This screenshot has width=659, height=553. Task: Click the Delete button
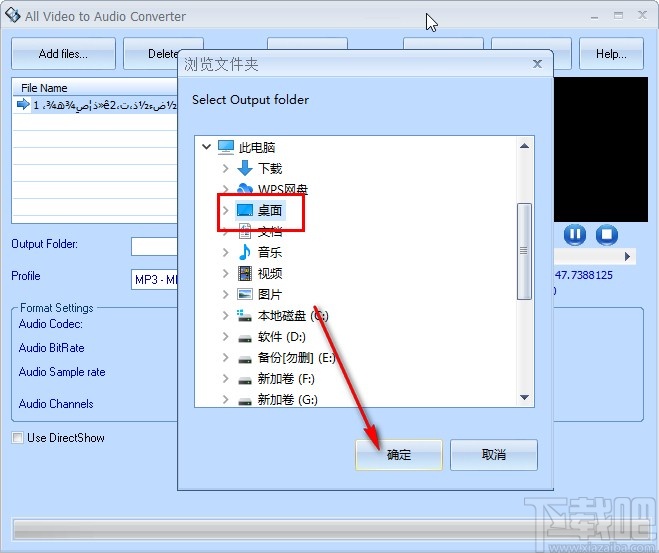(x=150, y=54)
